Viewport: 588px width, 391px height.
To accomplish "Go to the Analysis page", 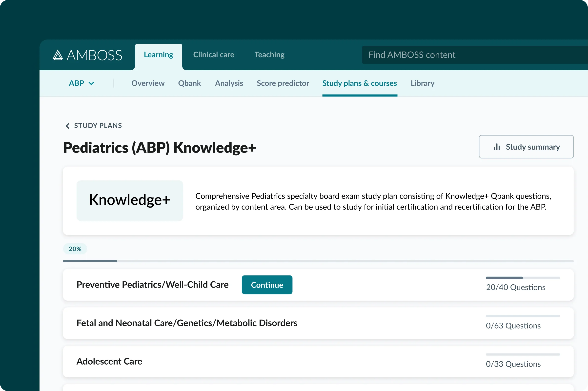I will [x=229, y=83].
